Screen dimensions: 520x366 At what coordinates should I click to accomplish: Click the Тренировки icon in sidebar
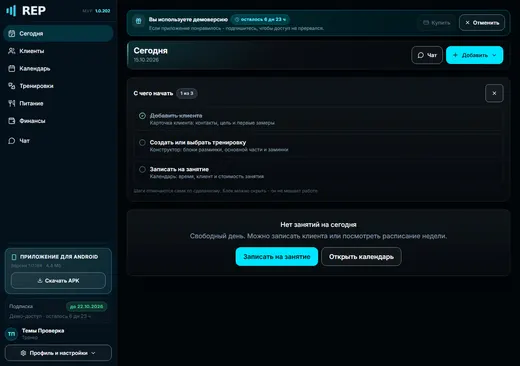[12, 86]
